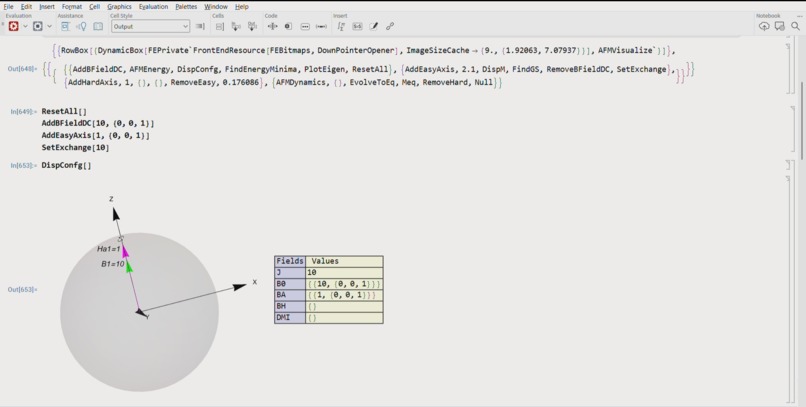Viewport: 806px width, 407px height.
Task: Open the Insert menu
Action: pos(47,7)
